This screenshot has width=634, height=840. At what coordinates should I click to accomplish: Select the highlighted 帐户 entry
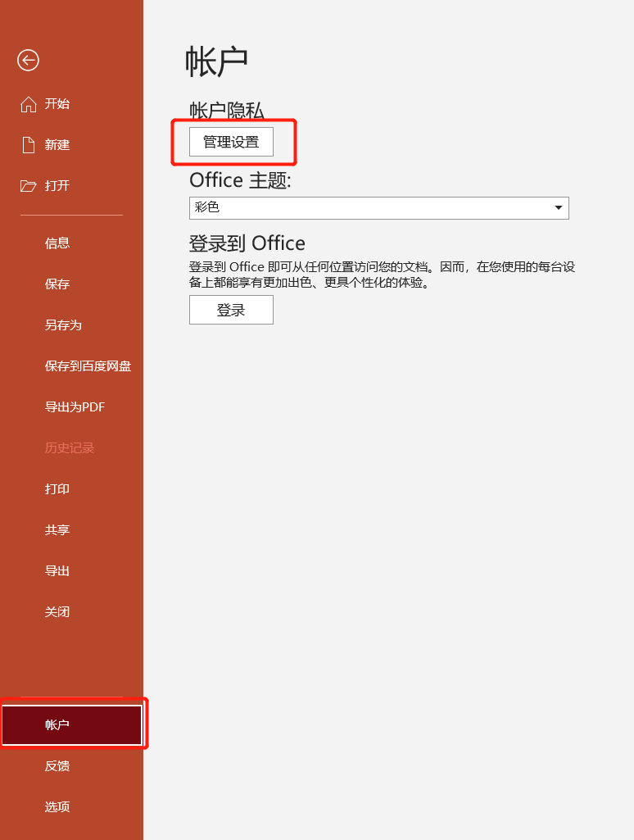point(72,724)
